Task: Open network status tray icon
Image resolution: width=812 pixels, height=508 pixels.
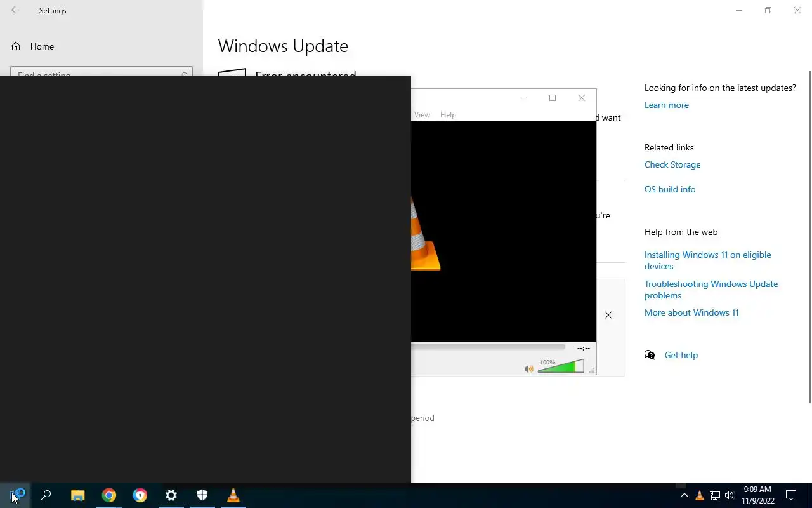Action: pyautogui.click(x=715, y=495)
